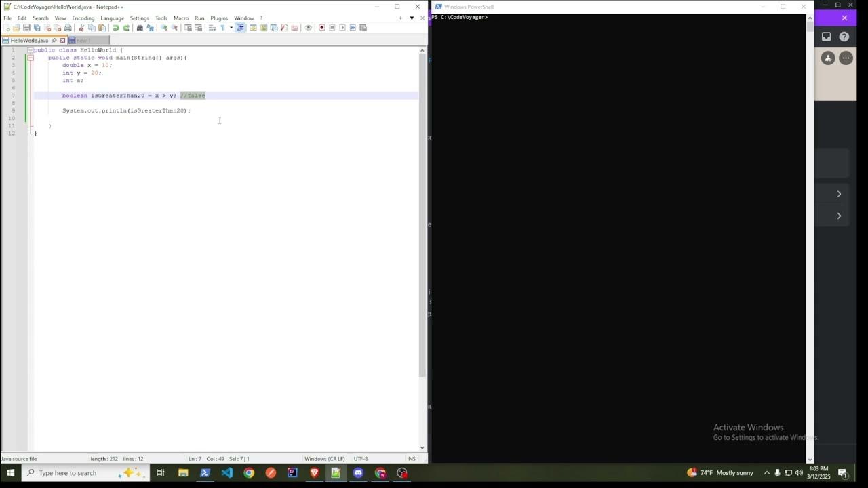This screenshot has height=488, width=868.
Task: Click the Playback macro icon
Action: [x=342, y=28]
